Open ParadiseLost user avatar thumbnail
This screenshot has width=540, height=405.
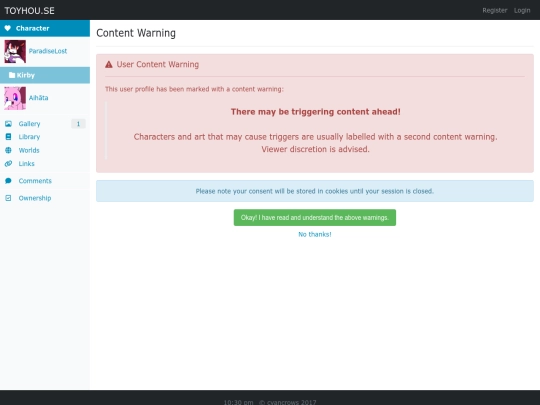pos(15,51)
